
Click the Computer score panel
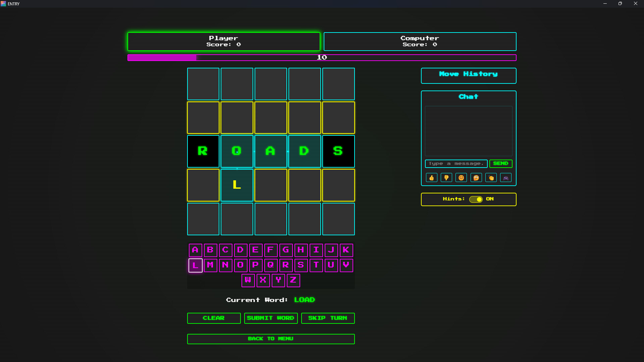(420, 42)
